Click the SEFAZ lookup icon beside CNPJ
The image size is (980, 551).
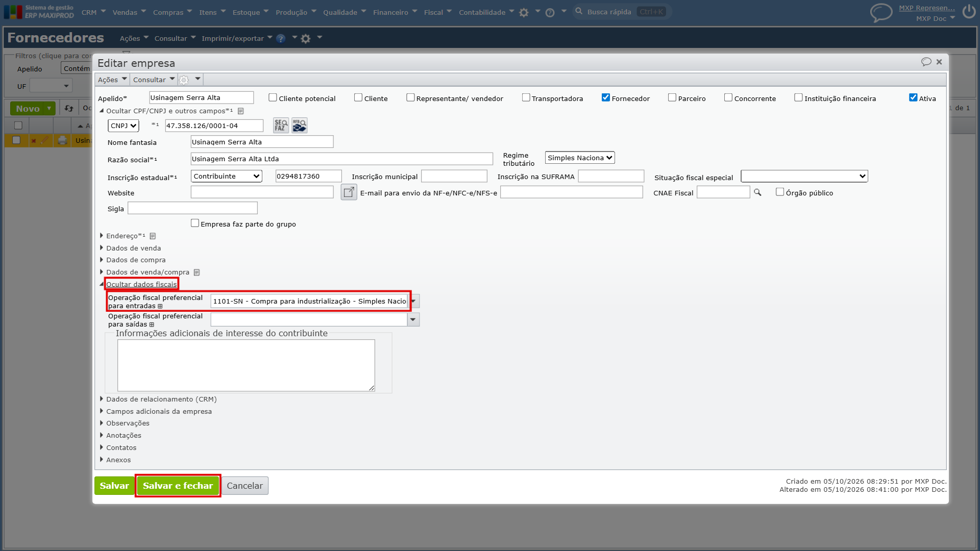[x=281, y=126]
